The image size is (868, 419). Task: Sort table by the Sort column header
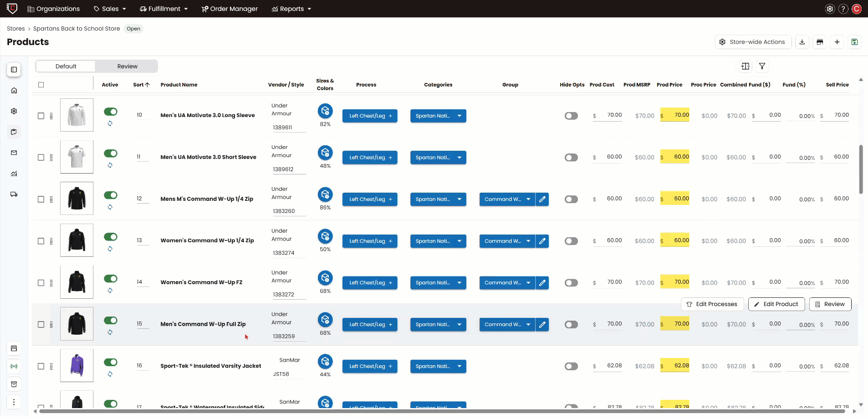click(141, 85)
